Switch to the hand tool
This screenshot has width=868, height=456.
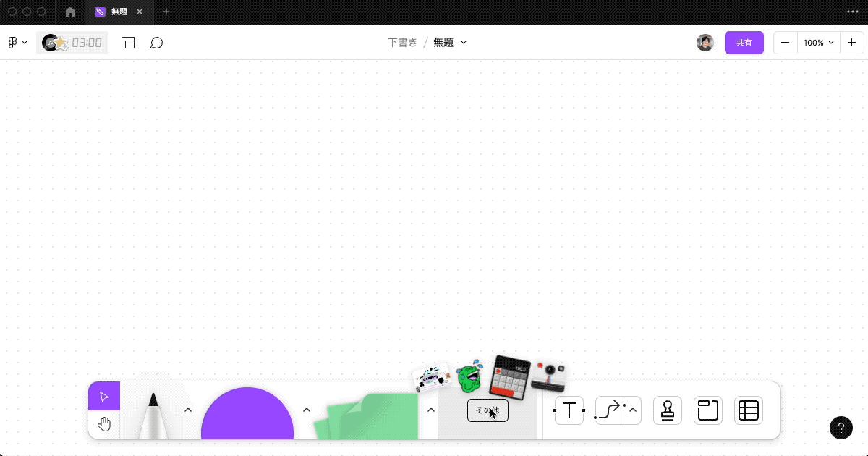click(x=104, y=423)
